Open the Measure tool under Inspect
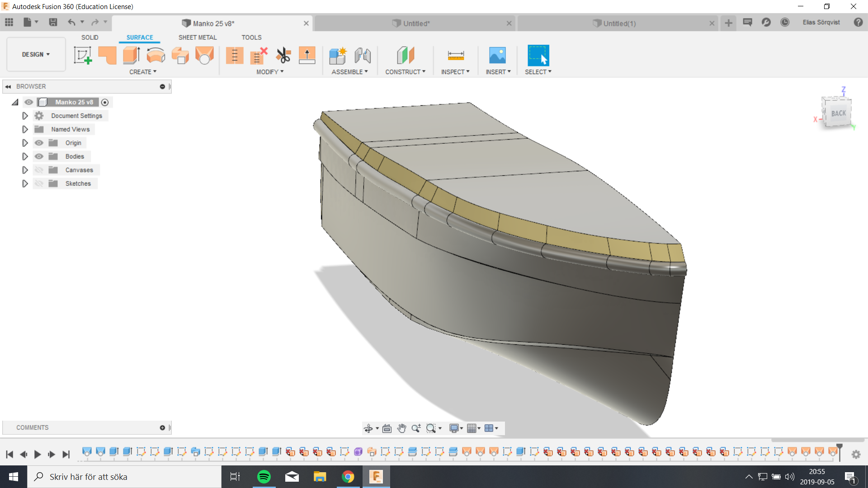Image resolution: width=868 pixels, height=488 pixels. pyautogui.click(x=455, y=55)
